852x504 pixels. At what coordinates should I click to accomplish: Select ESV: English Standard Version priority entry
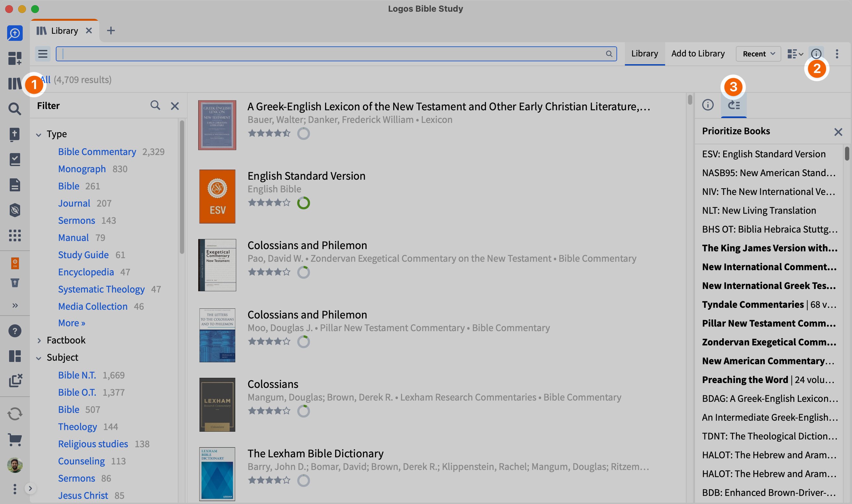(x=764, y=154)
